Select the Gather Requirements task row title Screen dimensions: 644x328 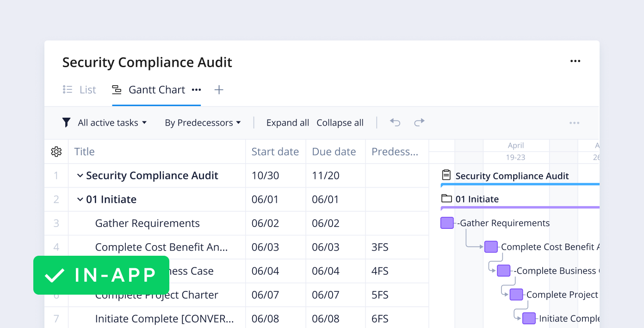[x=147, y=223]
